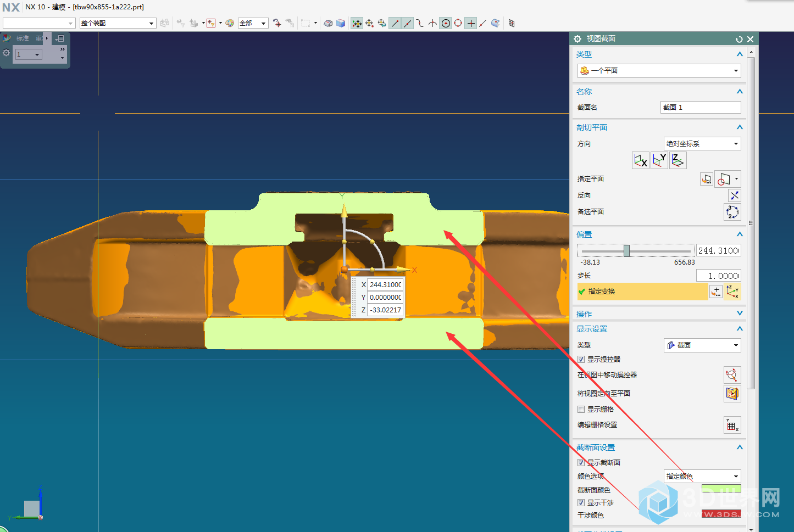Set section plane to Z axis
This screenshot has width=794, height=532.
[x=678, y=160]
